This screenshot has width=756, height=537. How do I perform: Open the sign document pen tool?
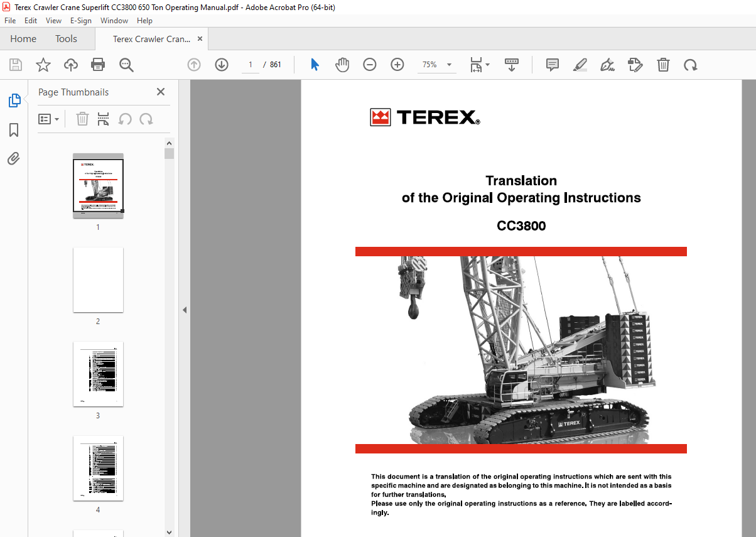point(607,65)
